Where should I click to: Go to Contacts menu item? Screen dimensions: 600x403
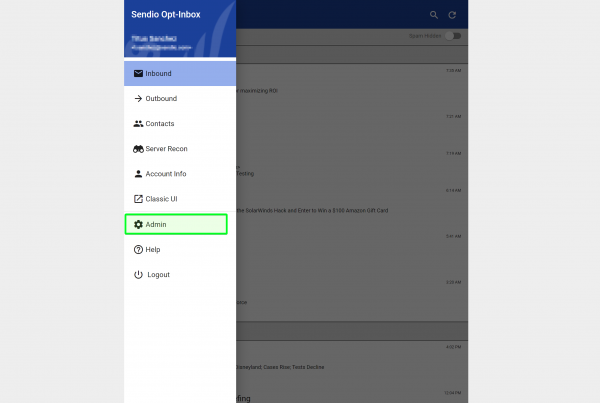[x=180, y=124]
